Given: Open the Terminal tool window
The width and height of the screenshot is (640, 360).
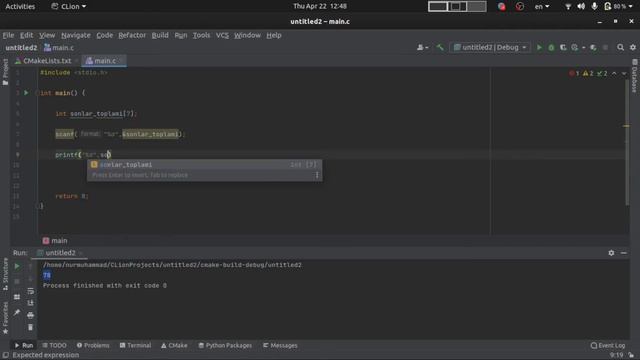Looking at the screenshot, I should tap(135, 345).
